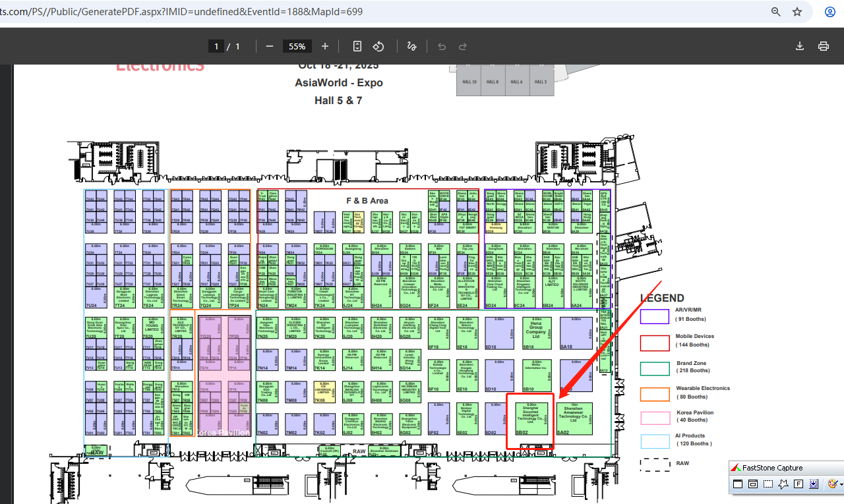Click Mobile Devices red legend swatch
844x504 pixels.
tap(654, 343)
